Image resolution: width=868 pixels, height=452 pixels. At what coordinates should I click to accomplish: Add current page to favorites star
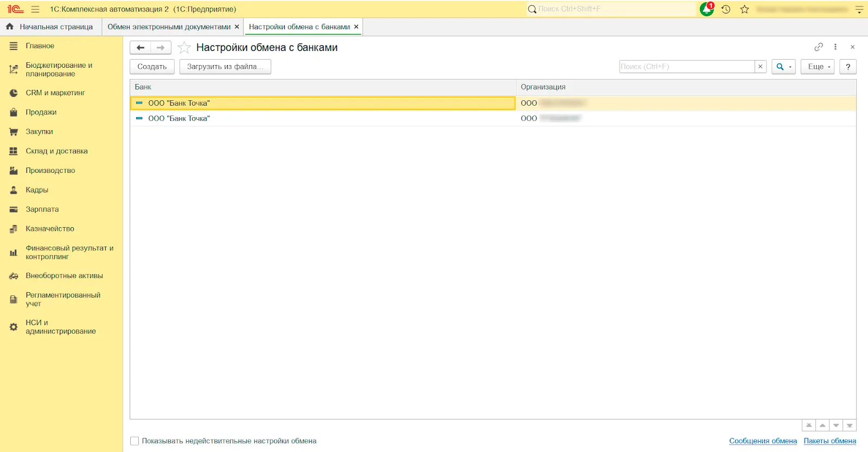[184, 48]
